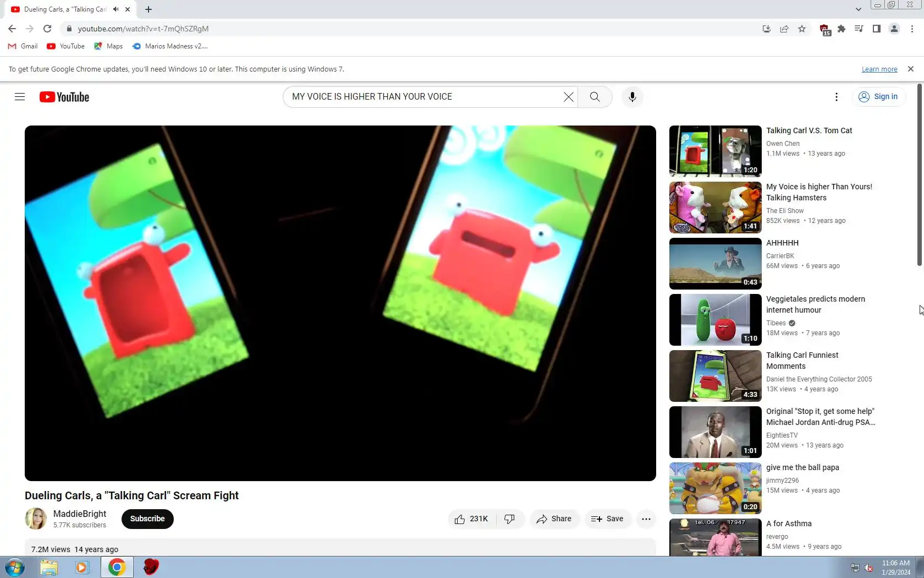Screen dimensions: 924x578
Task: Open Gmail bookmark
Action: [23, 46]
